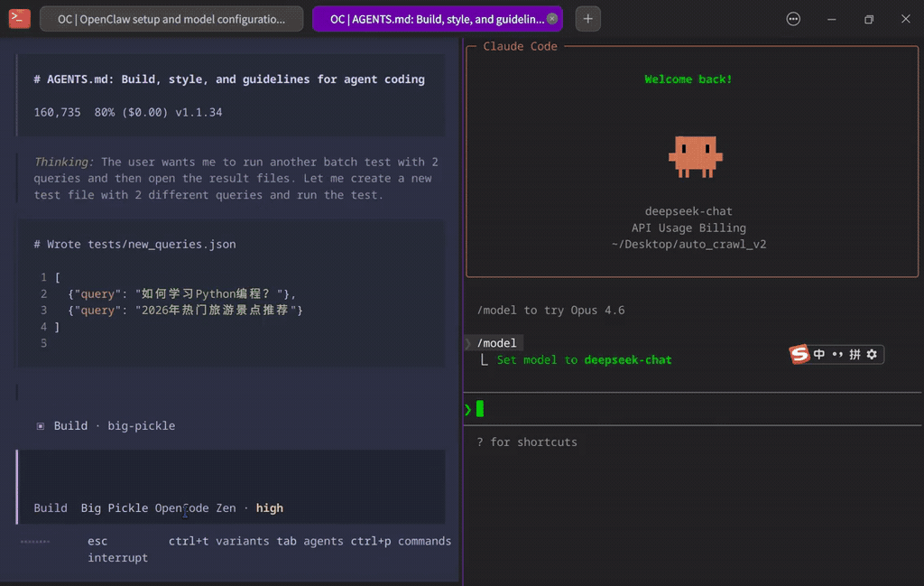Select the AGENTS.md Build, style tab
This screenshot has width=924, height=586.
pyautogui.click(x=437, y=19)
